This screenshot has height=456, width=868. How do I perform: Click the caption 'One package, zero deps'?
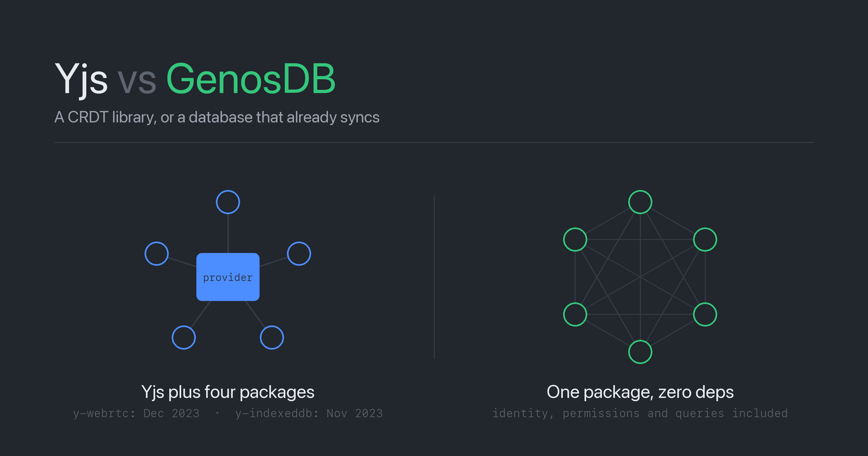coord(640,392)
